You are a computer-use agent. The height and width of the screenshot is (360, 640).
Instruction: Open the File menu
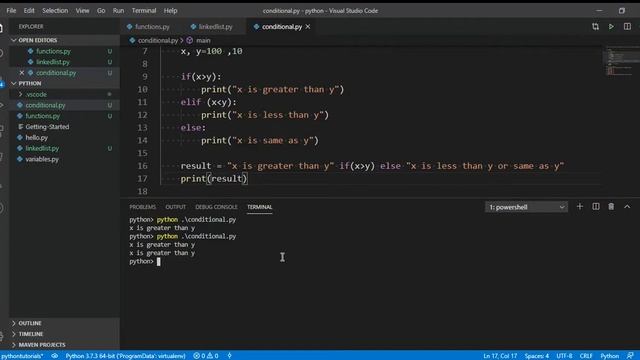click(11, 11)
